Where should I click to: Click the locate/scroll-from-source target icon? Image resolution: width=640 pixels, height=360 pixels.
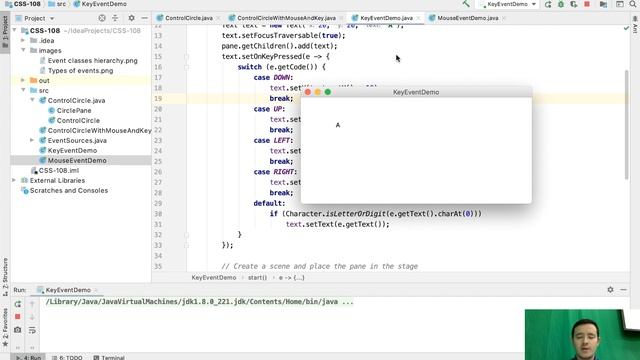(102, 18)
